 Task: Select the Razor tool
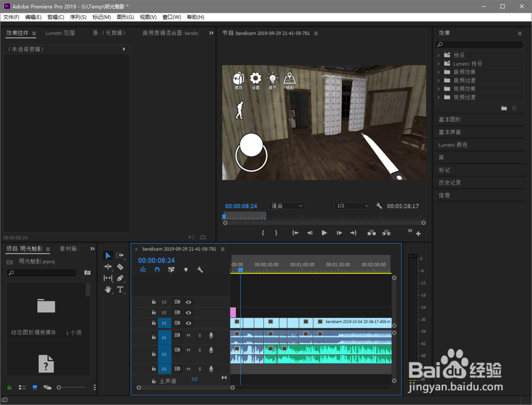pyautogui.click(x=120, y=267)
